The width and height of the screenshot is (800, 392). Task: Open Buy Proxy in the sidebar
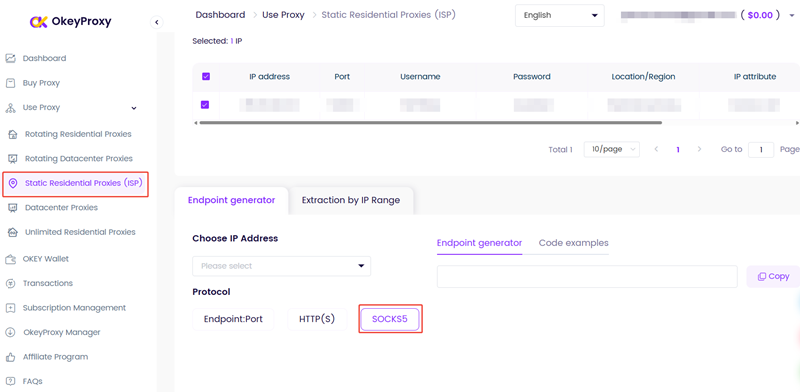(41, 83)
